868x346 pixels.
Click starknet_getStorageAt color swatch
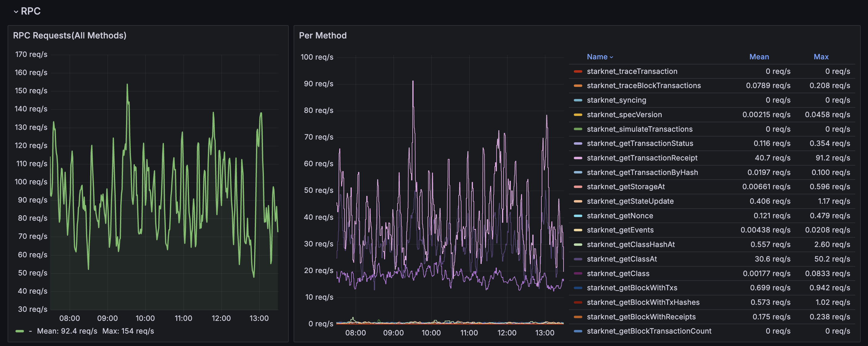coord(578,187)
